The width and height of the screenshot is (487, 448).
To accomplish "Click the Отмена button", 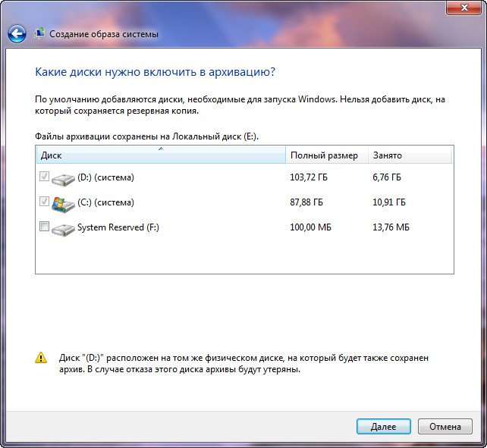I will click(445, 427).
